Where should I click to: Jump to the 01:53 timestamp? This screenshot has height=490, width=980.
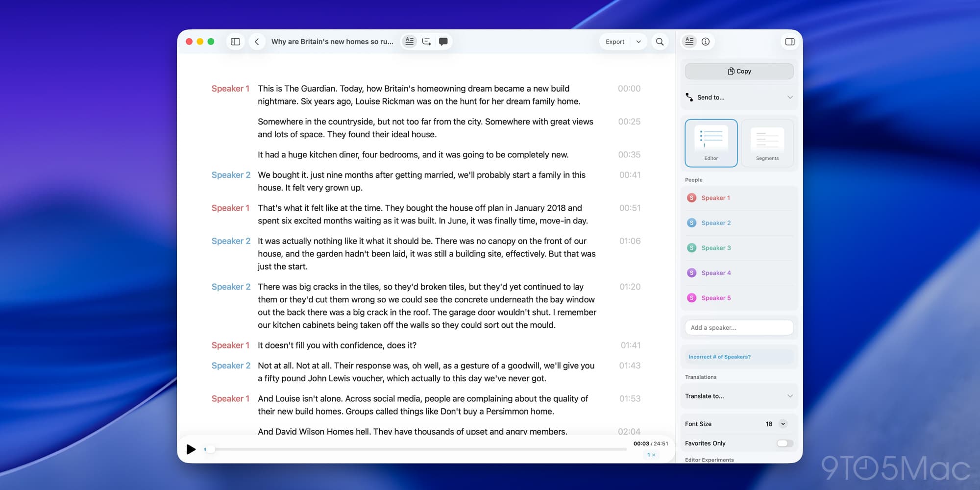click(630, 399)
